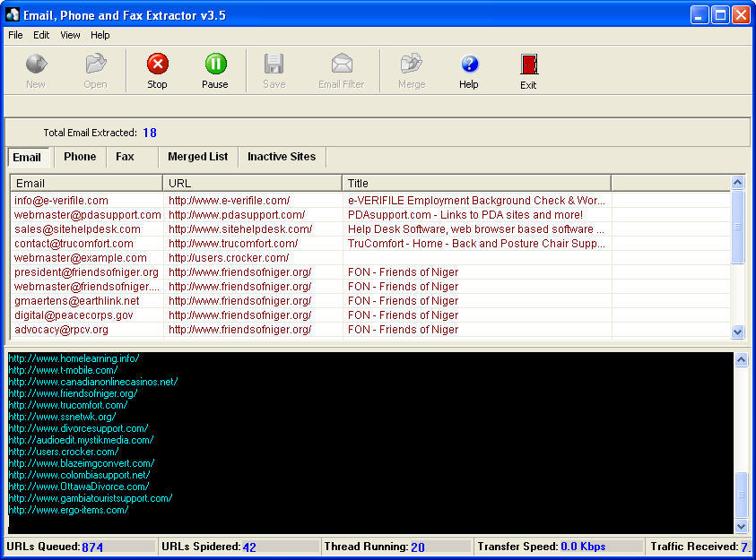Viewport: 756px width, 560px height.
Task: Stop the extraction process
Action: pos(157,70)
